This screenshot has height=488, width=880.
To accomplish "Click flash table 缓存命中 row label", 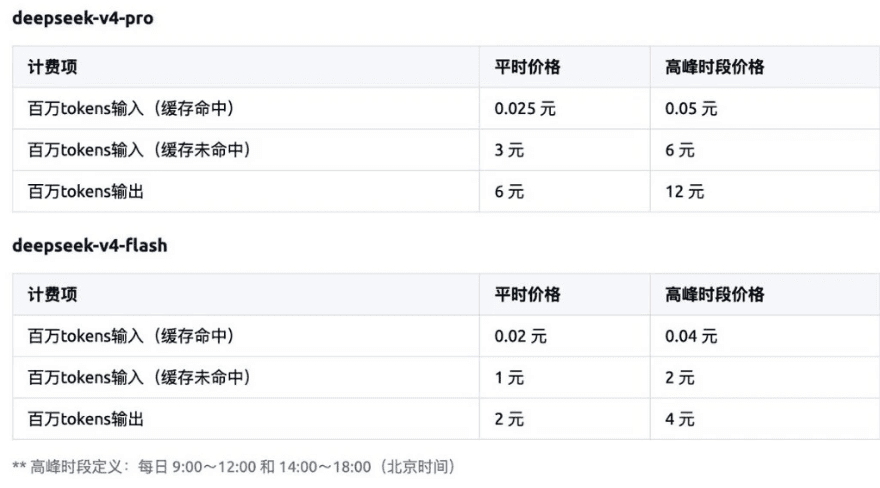I will 131,336.
